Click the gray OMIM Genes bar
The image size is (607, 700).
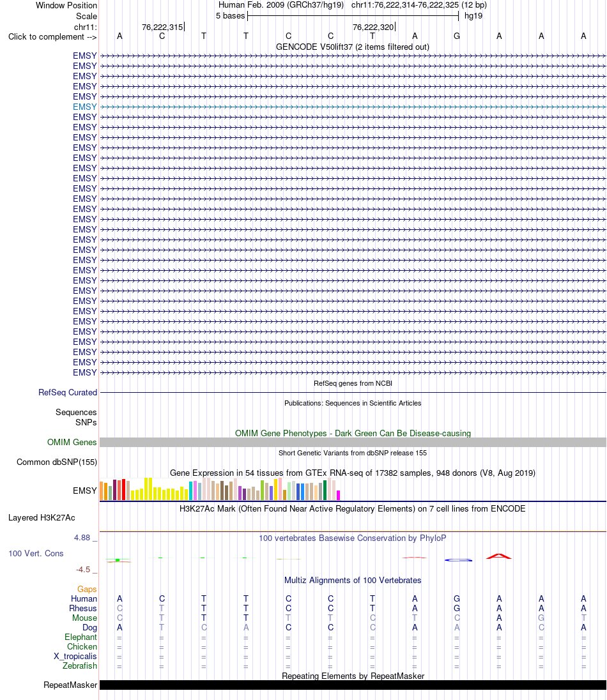353,442
